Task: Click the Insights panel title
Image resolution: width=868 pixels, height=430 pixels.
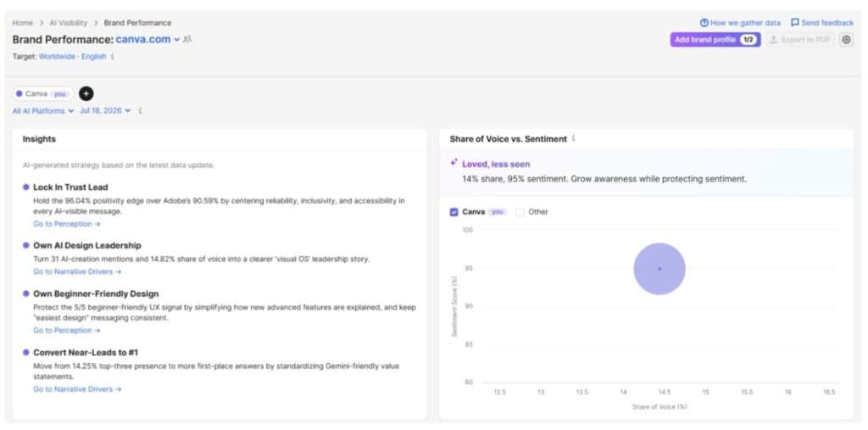Action: [39, 139]
